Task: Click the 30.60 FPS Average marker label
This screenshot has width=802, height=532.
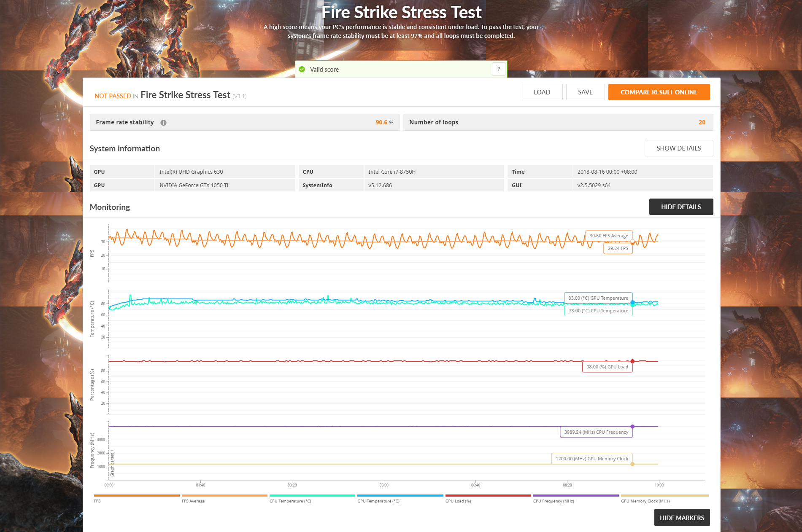Action: pos(608,236)
